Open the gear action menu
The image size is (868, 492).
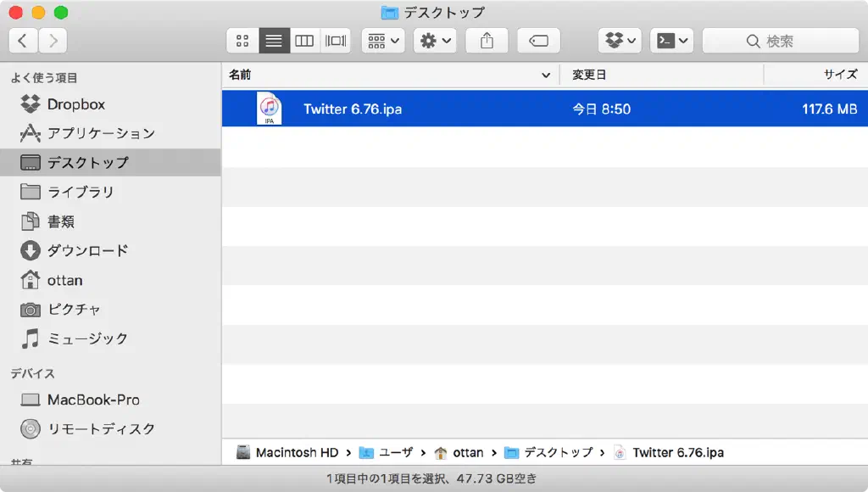(436, 40)
